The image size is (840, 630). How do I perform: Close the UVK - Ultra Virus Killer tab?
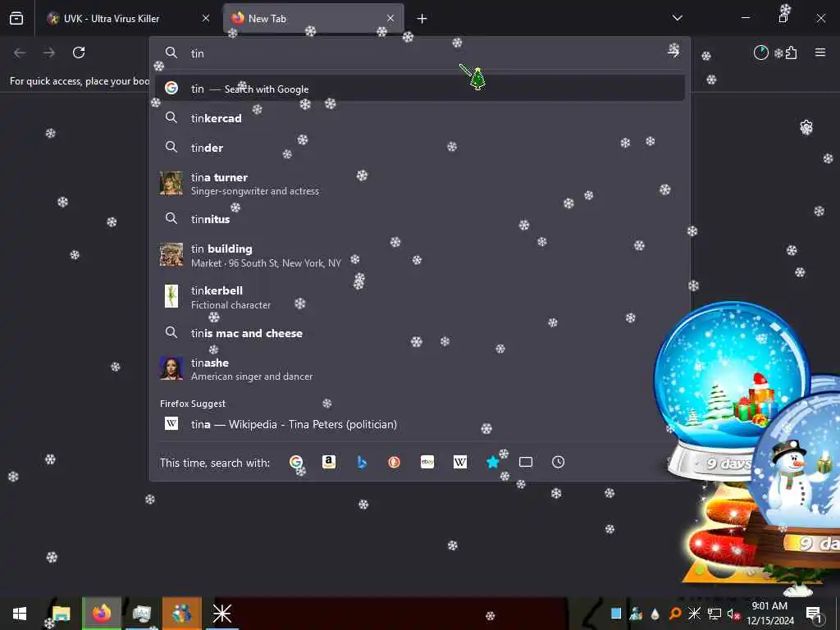206,19
